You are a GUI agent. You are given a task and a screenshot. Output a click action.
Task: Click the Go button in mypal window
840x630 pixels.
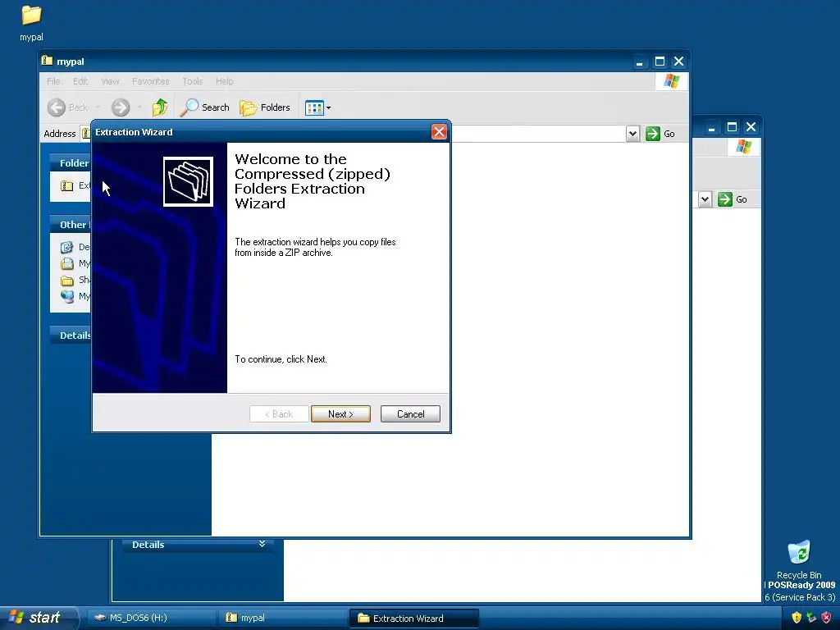tap(660, 134)
